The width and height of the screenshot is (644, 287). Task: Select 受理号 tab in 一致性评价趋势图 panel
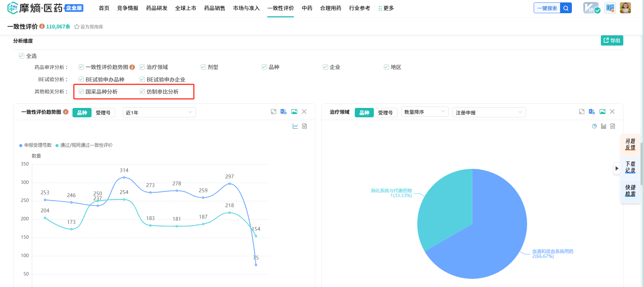tap(103, 112)
